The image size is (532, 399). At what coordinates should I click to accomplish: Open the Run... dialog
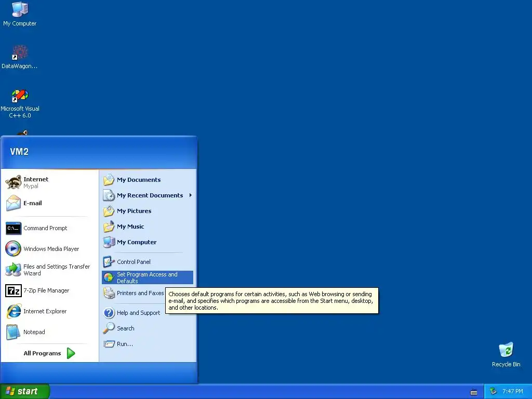click(147, 344)
